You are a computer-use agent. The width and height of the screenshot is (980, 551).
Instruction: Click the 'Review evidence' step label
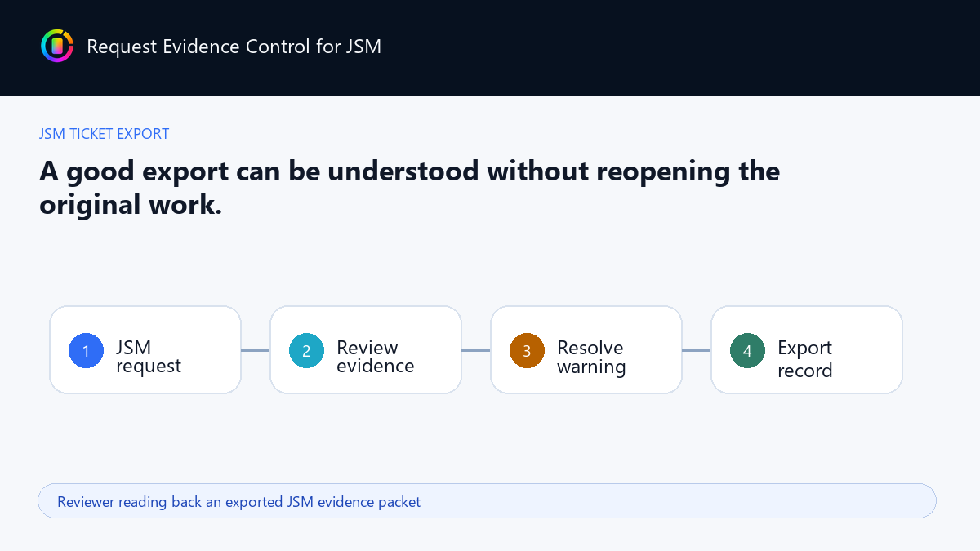click(376, 357)
